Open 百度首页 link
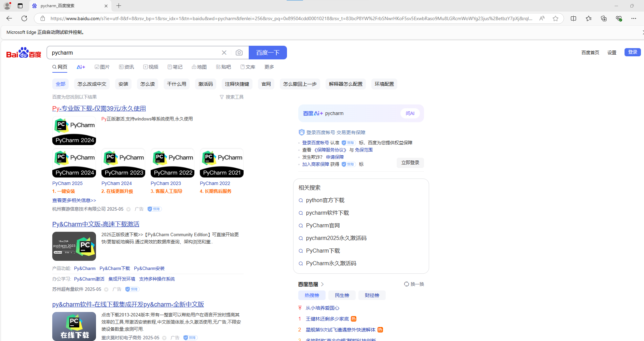The image size is (644, 341). 590,53
